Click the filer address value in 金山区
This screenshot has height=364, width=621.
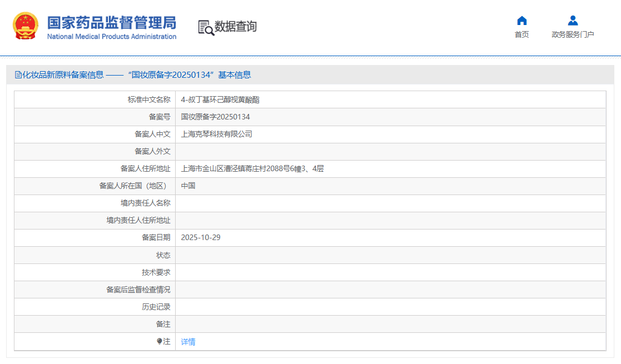pos(252,169)
